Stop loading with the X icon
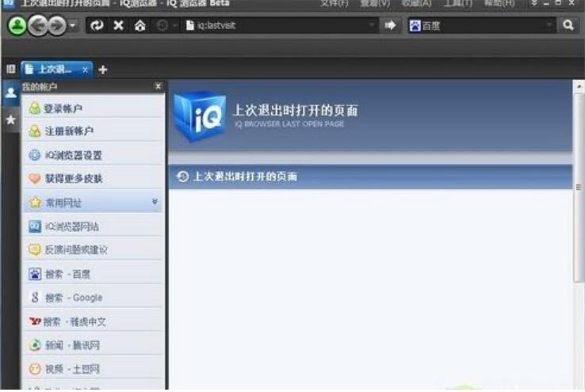The image size is (585, 392). [119, 25]
